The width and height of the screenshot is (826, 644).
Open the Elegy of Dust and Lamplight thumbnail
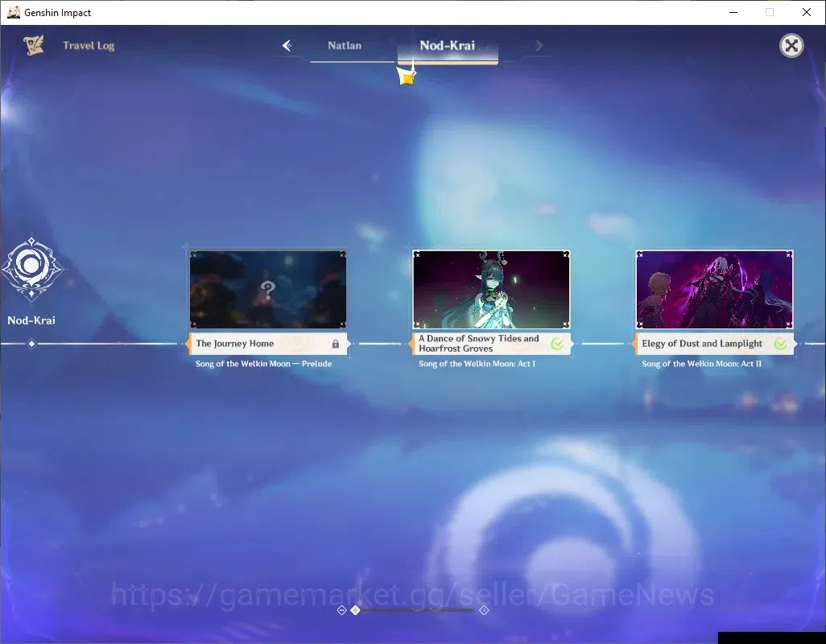coord(714,289)
